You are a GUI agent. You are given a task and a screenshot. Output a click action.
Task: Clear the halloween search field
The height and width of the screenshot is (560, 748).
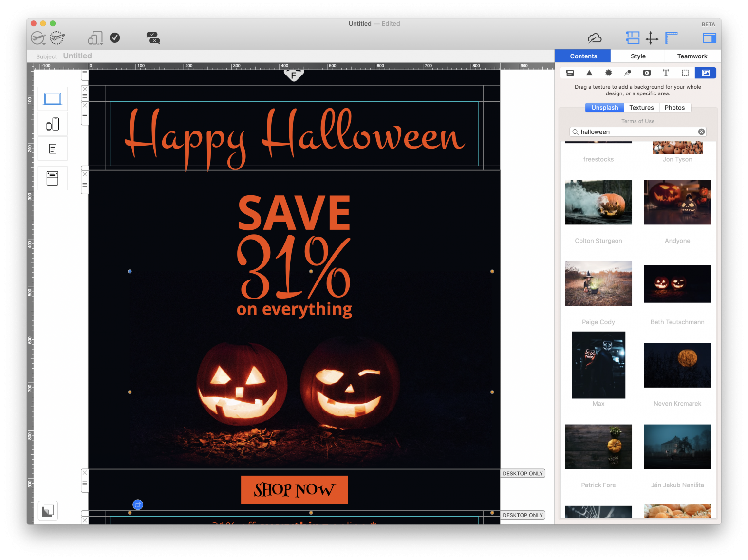click(701, 131)
